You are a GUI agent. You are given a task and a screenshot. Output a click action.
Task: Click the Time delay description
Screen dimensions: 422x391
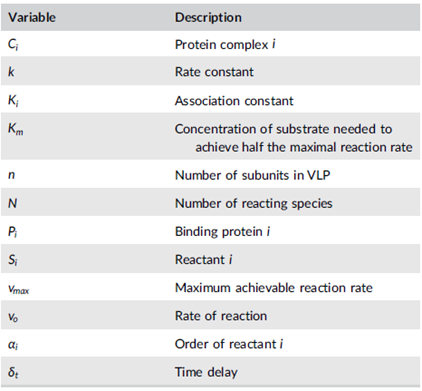pyautogui.click(x=206, y=372)
